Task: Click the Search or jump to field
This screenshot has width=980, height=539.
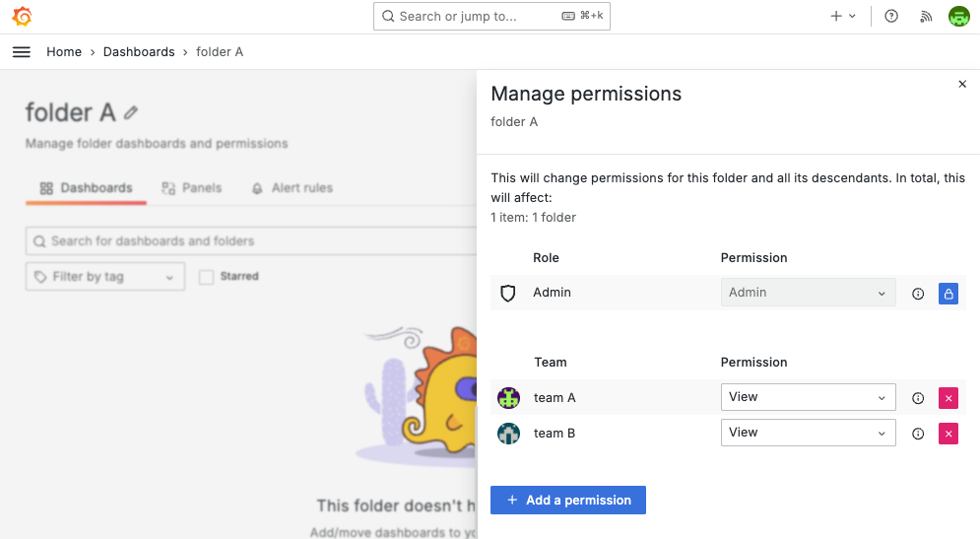Action: point(491,17)
